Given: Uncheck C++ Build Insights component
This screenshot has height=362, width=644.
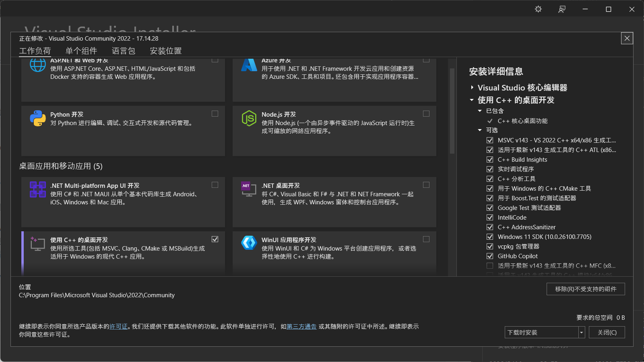Looking at the screenshot, I should 490,160.
